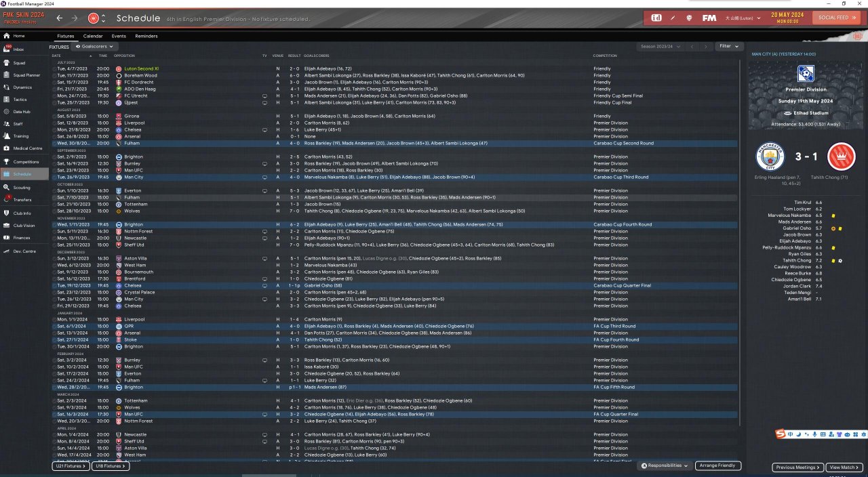Click the fixtures list vertical scrollbar

tap(738, 244)
